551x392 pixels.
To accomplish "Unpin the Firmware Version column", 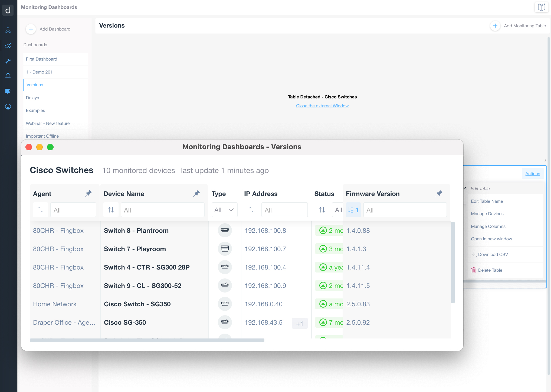I will pos(439,193).
